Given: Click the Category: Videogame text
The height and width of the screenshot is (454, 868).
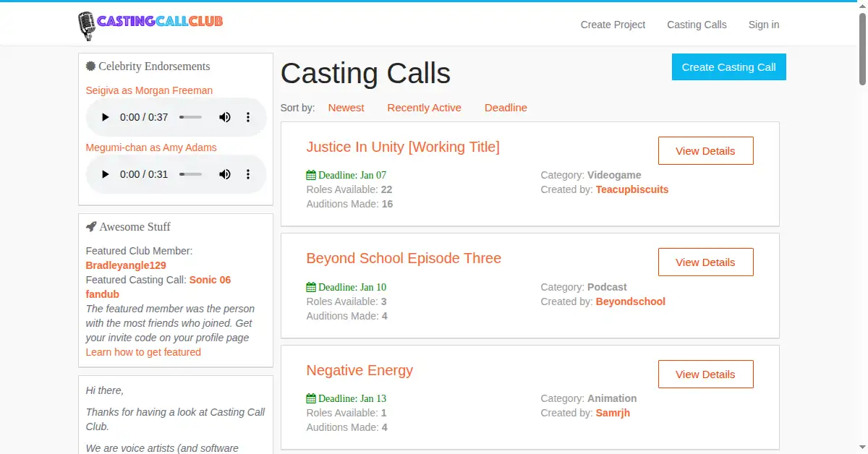Looking at the screenshot, I should coord(591,175).
